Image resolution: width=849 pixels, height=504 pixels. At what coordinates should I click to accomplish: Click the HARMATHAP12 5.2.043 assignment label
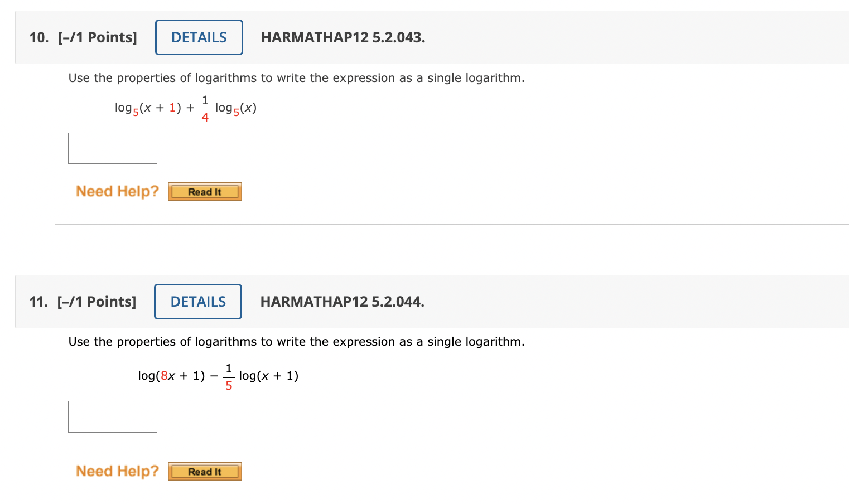pos(343,37)
